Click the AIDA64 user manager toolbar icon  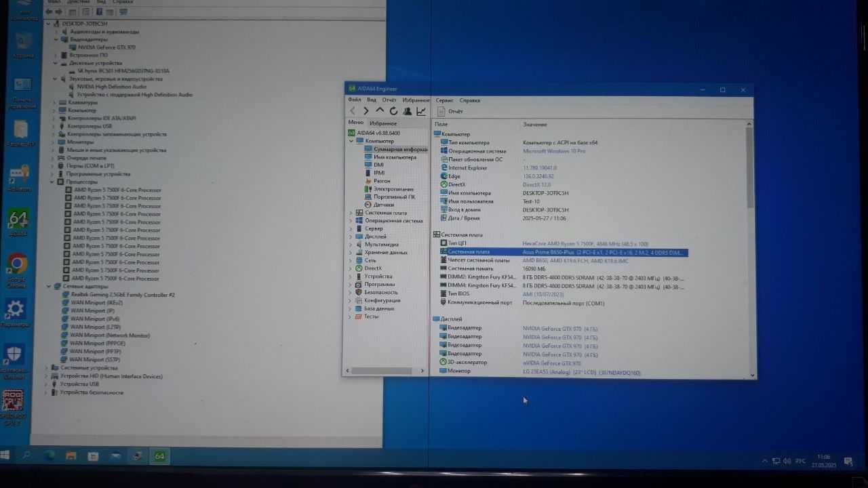[x=407, y=111]
